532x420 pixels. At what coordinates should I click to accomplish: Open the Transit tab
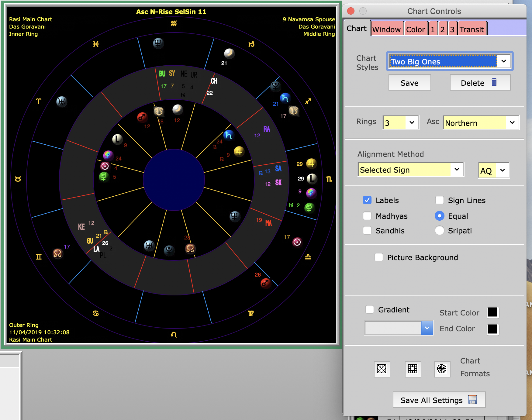tap(472, 29)
